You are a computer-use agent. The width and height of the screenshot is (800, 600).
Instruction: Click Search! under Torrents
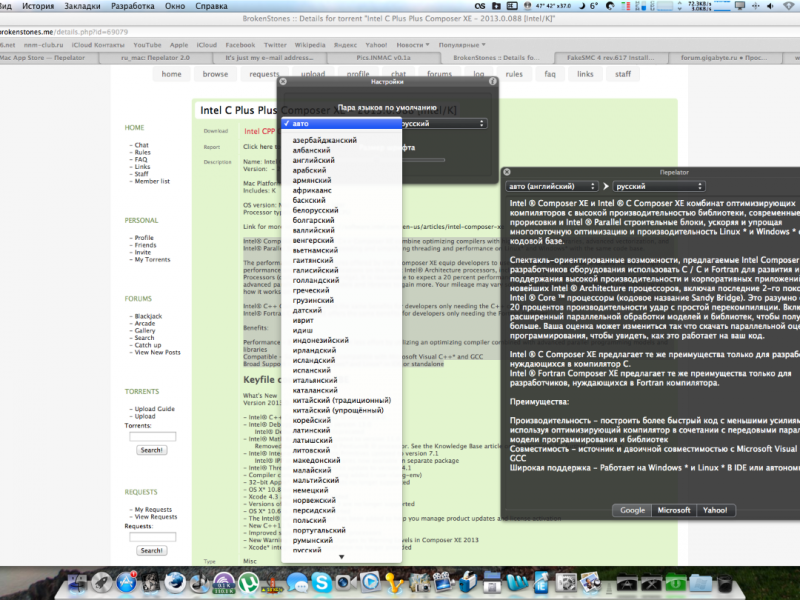[x=152, y=450]
